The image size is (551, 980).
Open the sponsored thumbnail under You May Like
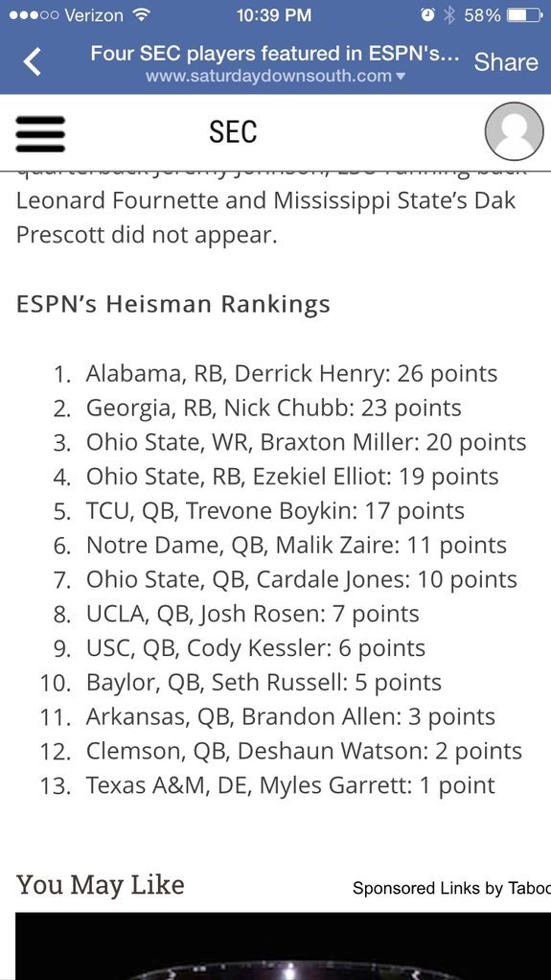pyautogui.click(x=283, y=946)
